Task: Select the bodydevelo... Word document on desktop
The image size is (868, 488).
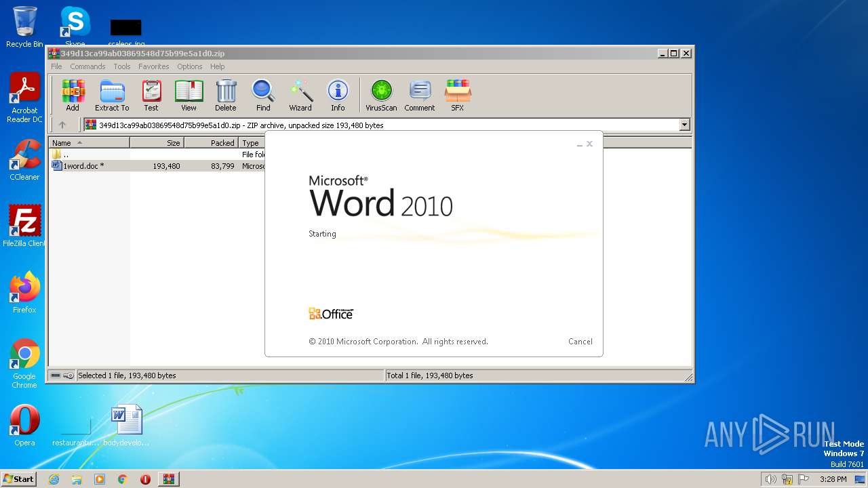Action: coord(126,426)
